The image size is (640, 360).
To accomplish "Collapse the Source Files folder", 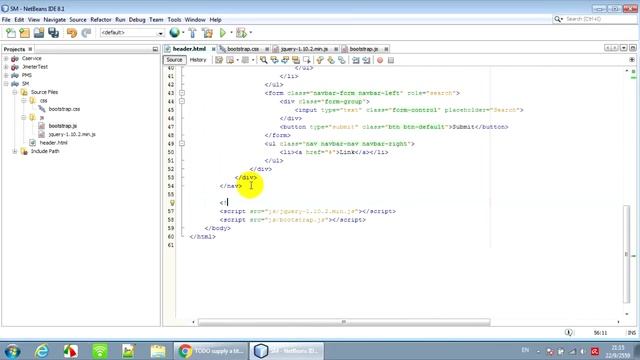I will [15, 92].
